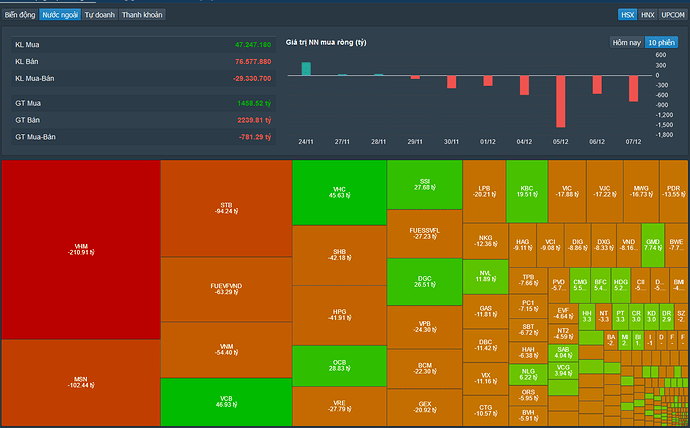
Task: Select the Nước ngoài tab
Action: point(60,15)
